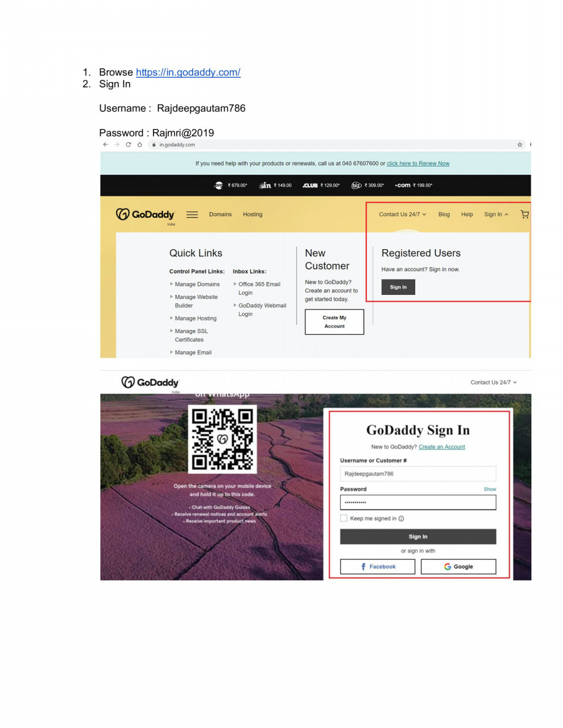Select the .org domain price offer
Viewport: 563px width, 728px height.
(231, 185)
